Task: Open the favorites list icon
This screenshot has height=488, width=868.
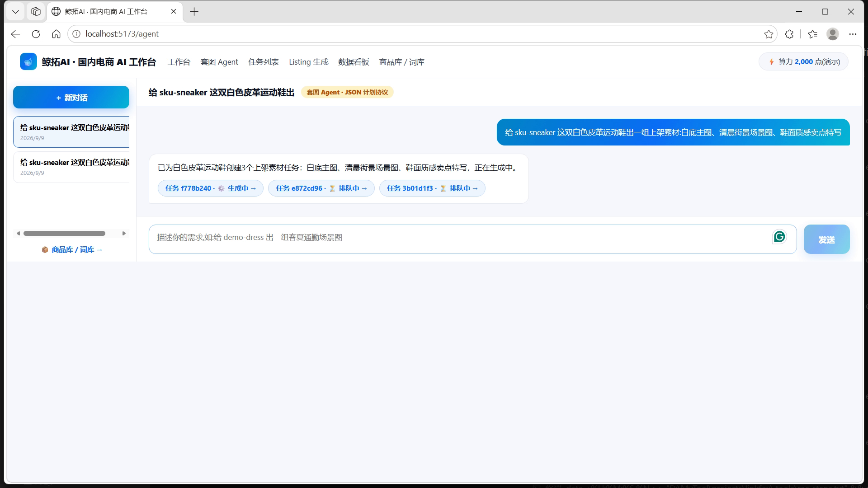Action: coord(812,34)
